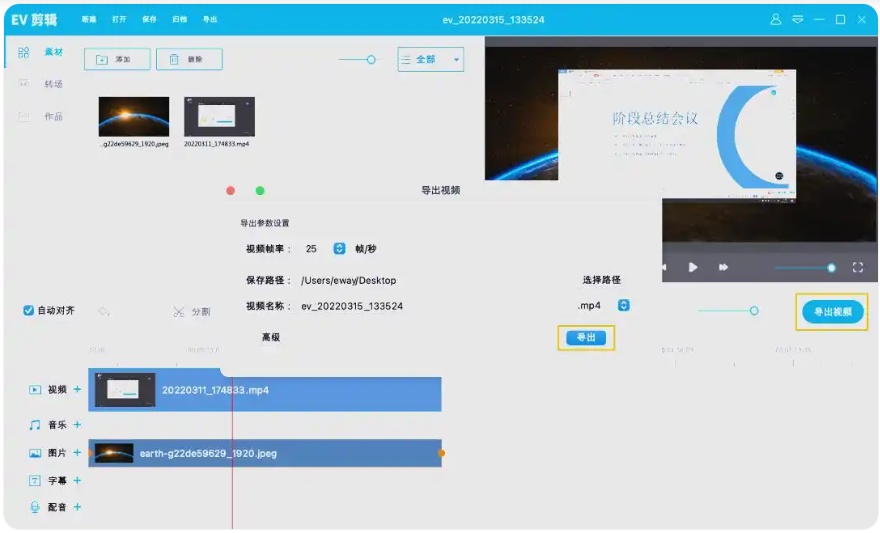This screenshot has height=533, width=880.
Task: Add a track with 视频 plus icon
Action: coord(77,389)
